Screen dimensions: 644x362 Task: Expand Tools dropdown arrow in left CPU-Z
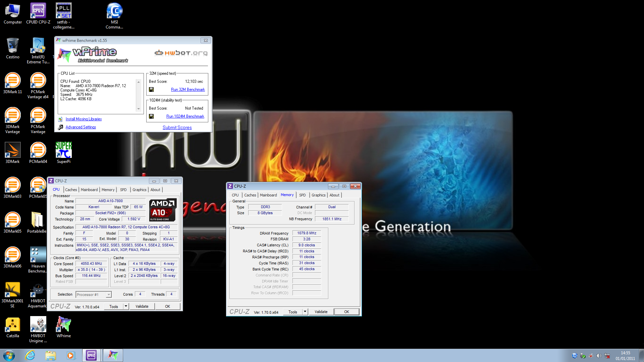(x=126, y=306)
